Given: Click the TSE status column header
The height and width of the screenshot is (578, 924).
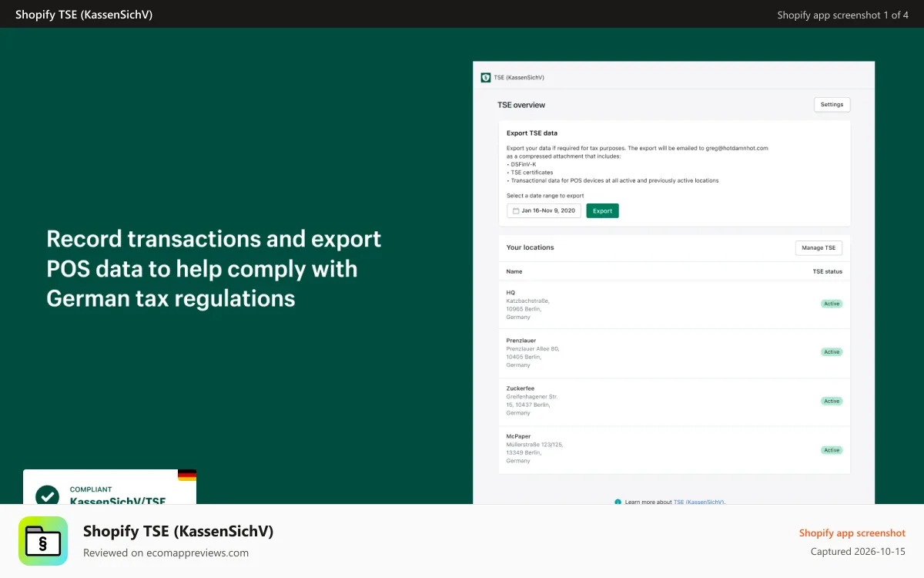Looking at the screenshot, I should [828, 271].
